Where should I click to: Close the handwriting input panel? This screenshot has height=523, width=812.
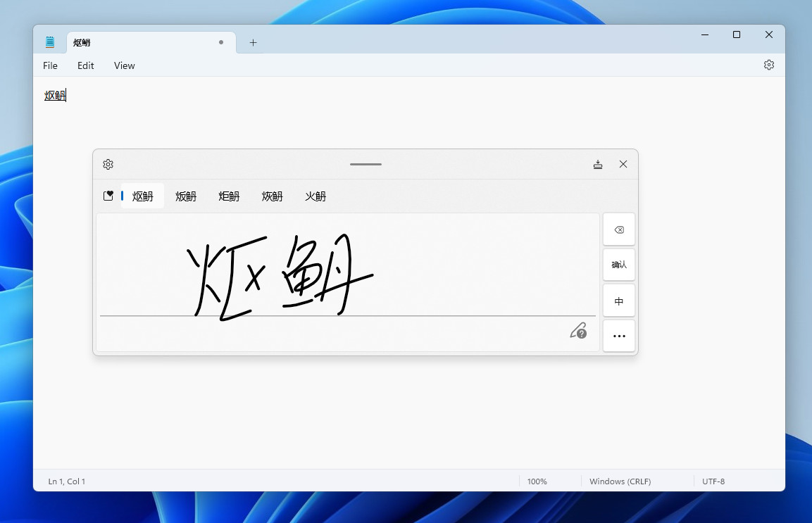[623, 165]
